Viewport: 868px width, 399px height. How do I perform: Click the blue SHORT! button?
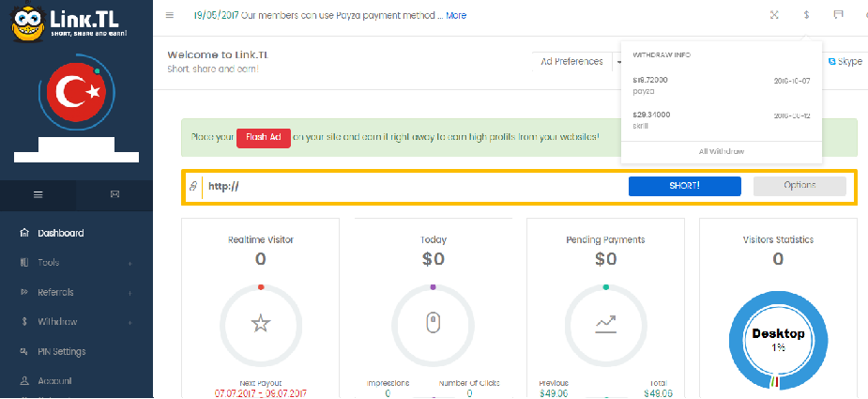[x=685, y=186]
